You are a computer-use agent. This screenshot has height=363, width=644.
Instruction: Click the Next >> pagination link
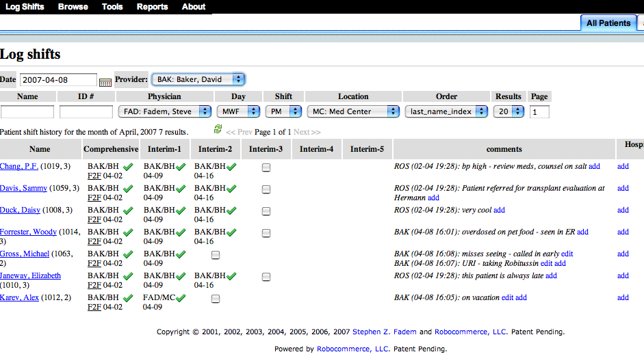(x=307, y=132)
